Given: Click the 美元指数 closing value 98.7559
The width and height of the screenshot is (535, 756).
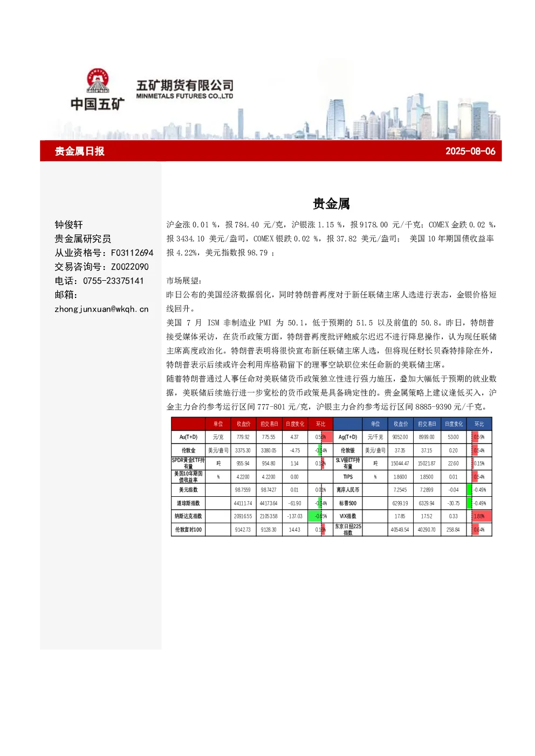Looking at the screenshot, I should [x=243, y=490].
